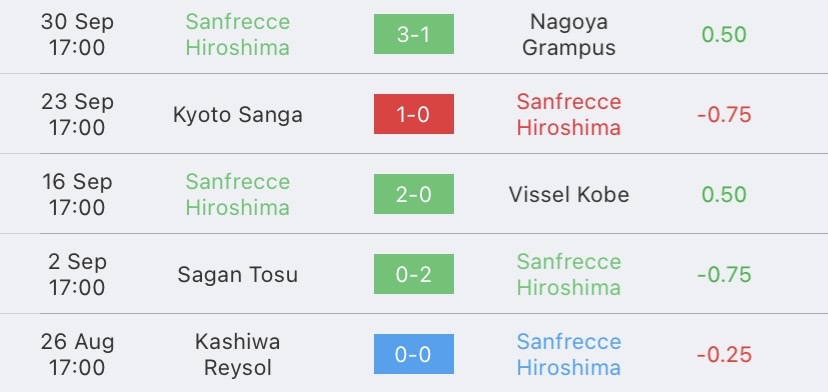Click Sanfrecce Hiroshima in Sagan Tosu row
Viewport: 828px width, 392px height.
point(569,274)
